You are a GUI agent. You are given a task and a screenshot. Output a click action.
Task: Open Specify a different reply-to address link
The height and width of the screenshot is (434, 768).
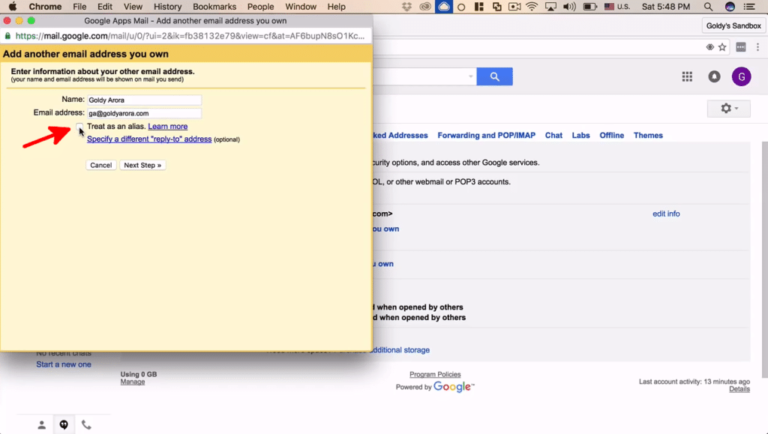click(x=149, y=139)
